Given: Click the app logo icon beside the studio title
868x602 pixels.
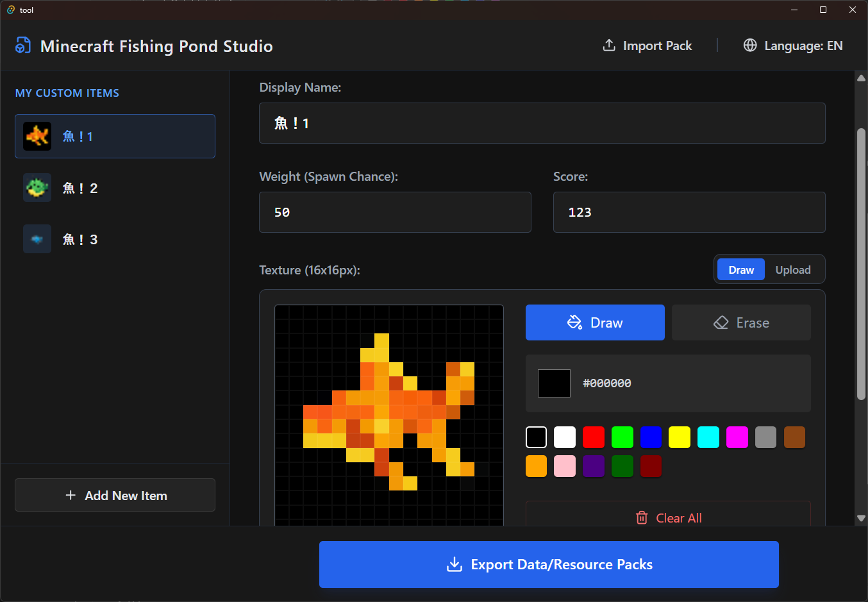Looking at the screenshot, I should pyautogui.click(x=23, y=46).
